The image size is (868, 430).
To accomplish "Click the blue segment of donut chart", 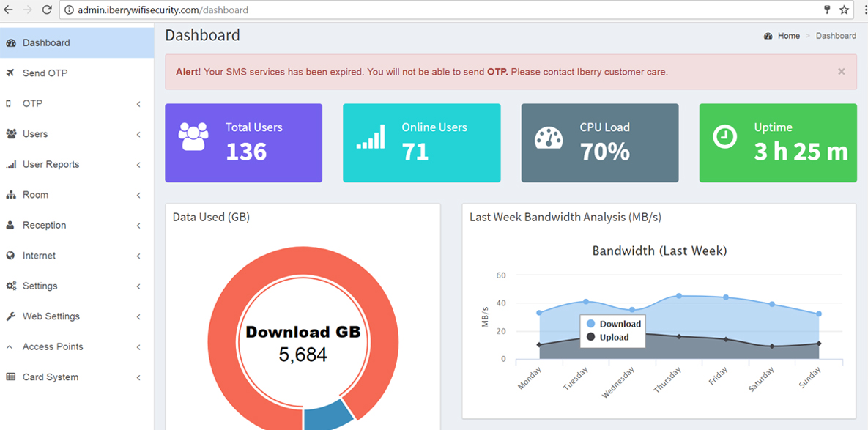I will (x=327, y=414).
